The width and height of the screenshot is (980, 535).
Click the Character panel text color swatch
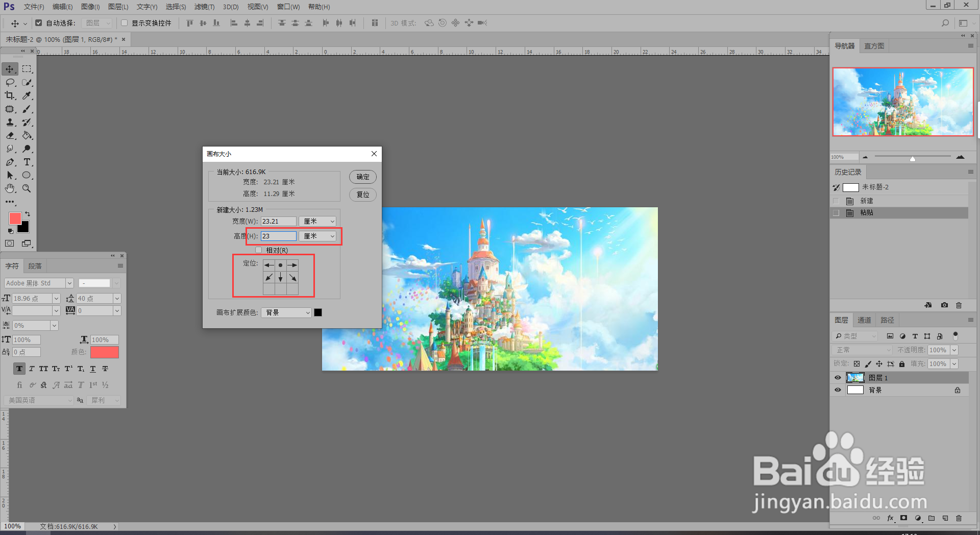point(105,352)
